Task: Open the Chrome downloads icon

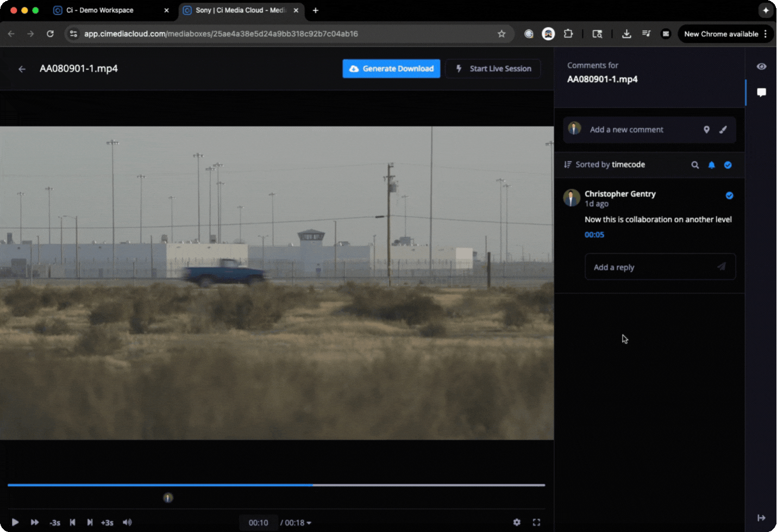Action: (x=626, y=34)
